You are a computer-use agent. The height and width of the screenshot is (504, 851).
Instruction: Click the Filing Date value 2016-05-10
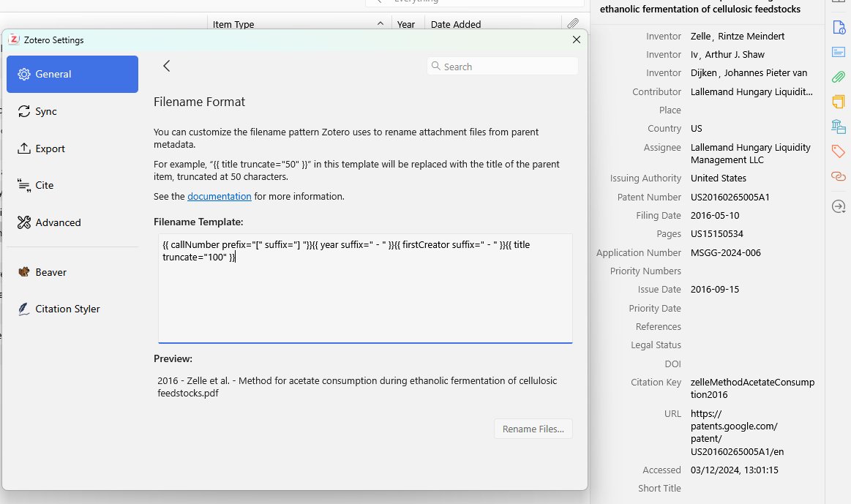pyautogui.click(x=715, y=216)
